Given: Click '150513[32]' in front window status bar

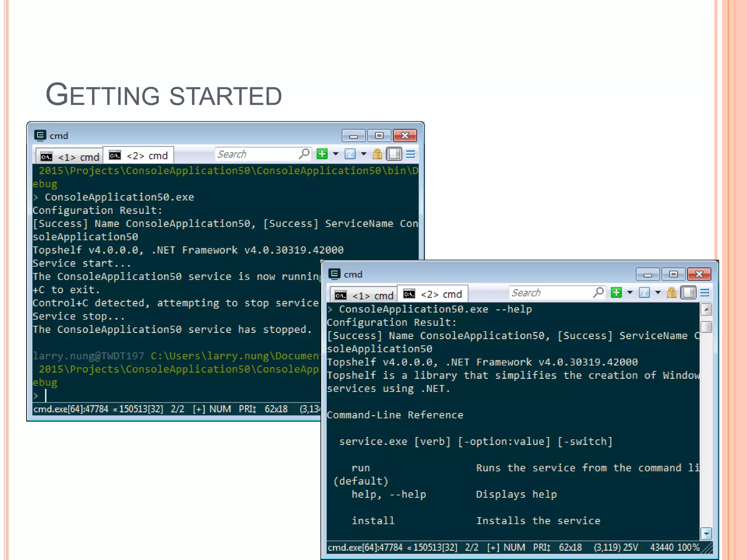Looking at the screenshot, I should pyautogui.click(x=435, y=548).
